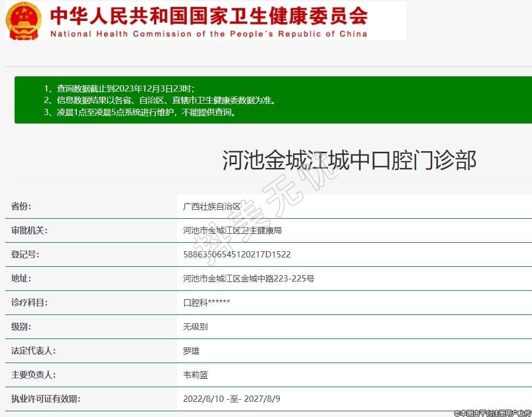Click the heading 河池金城江城中口腔门诊部
The height and width of the screenshot is (417, 532).
(x=349, y=160)
